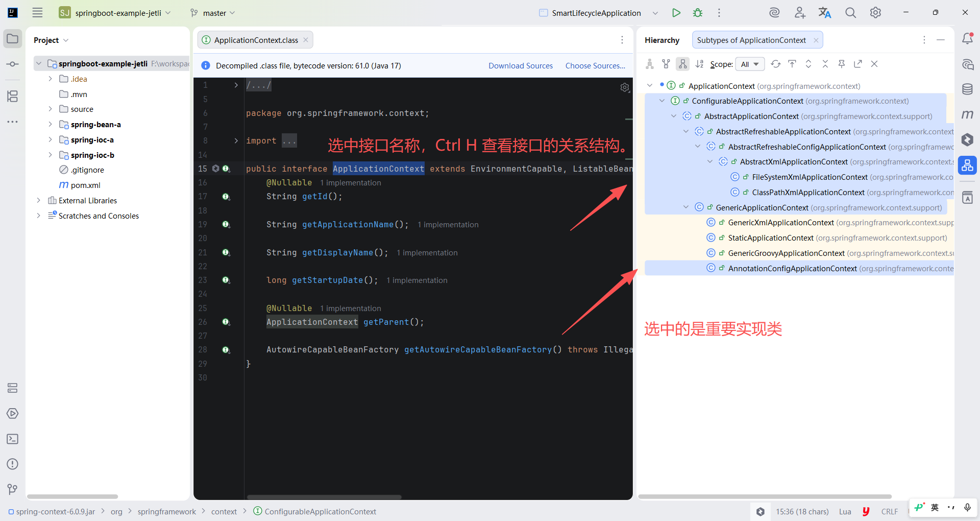
Task: Open More tool windows ellipsis
Action: [13, 122]
